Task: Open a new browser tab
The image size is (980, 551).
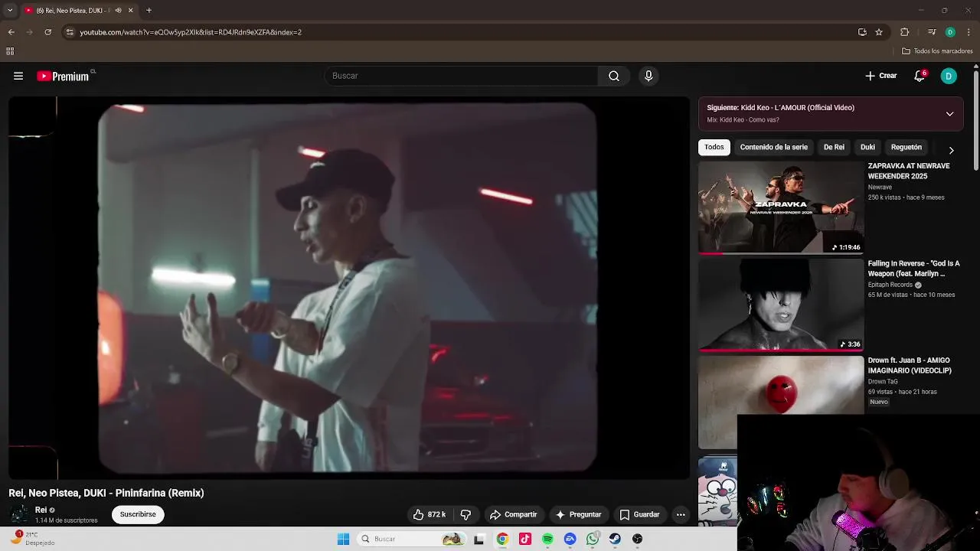Action: pos(149,10)
